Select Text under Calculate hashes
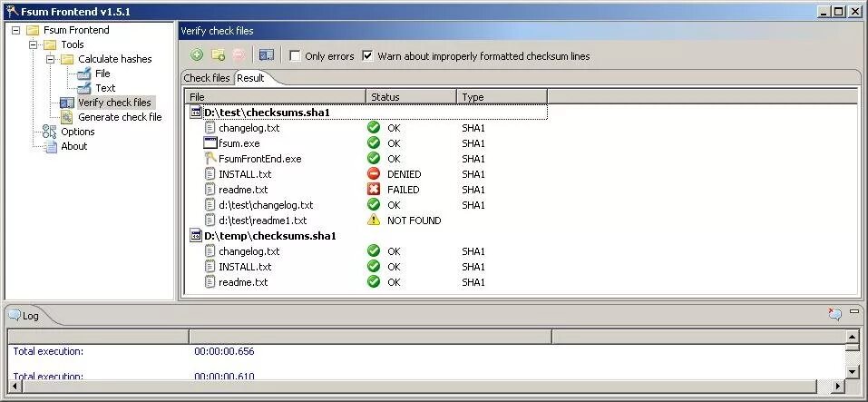Viewport: 868px width, 402px height. [x=105, y=87]
